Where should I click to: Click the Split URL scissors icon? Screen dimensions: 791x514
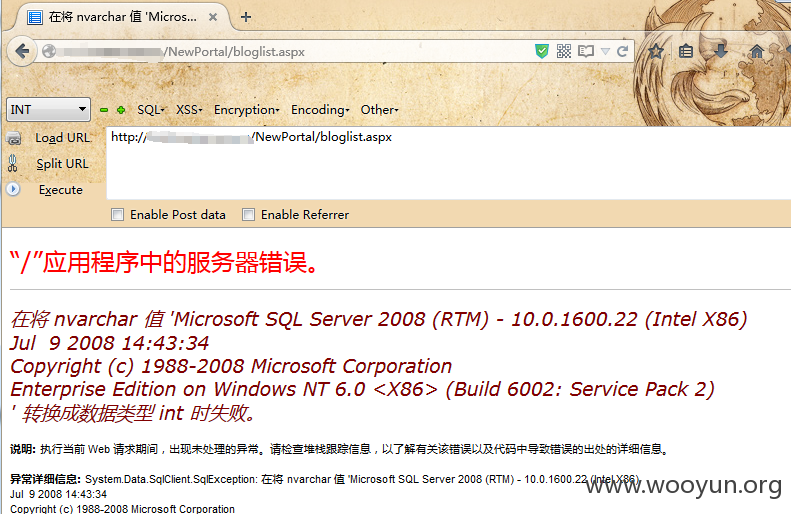[x=13, y=163]
